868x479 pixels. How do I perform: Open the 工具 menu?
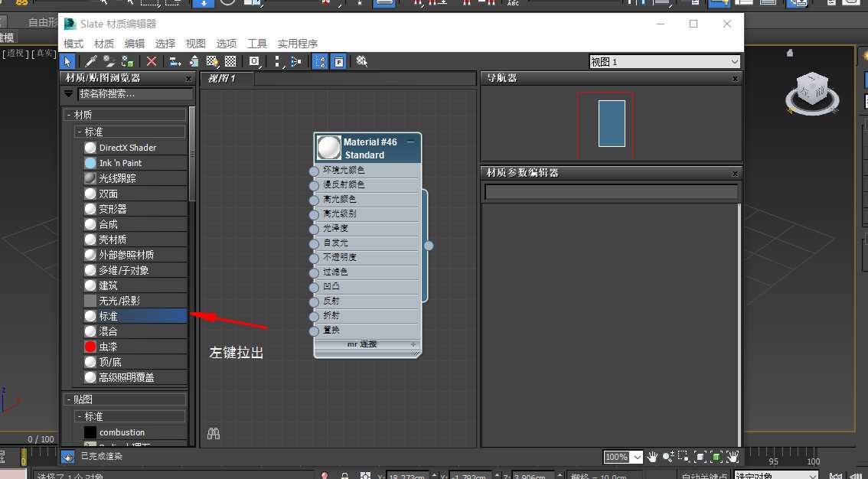pos(257,43)
